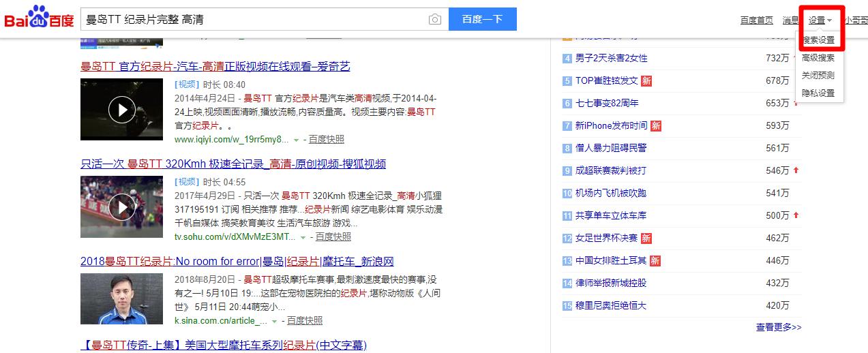Click red up arrow beside 500万

796,215
